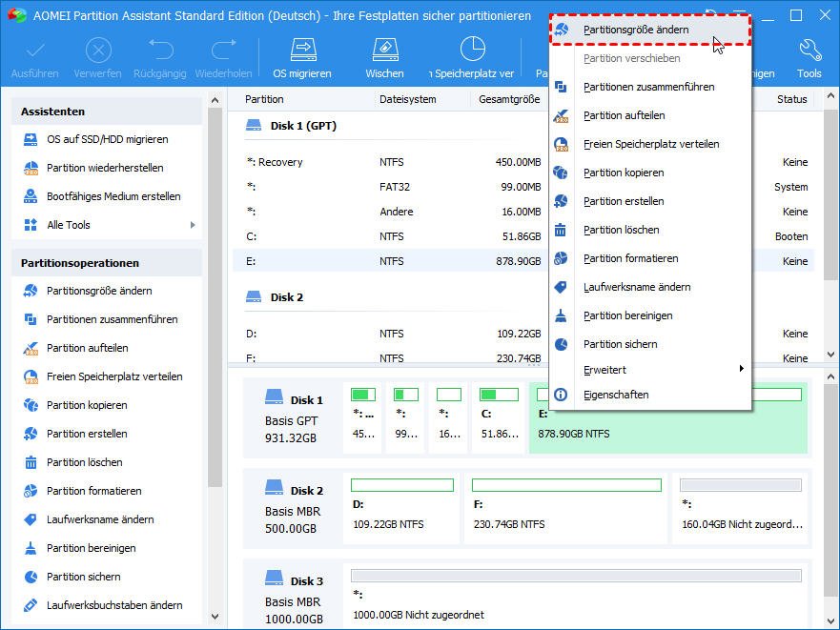Click sidebar Partition aufteilen icon

(x=31, y=348)
